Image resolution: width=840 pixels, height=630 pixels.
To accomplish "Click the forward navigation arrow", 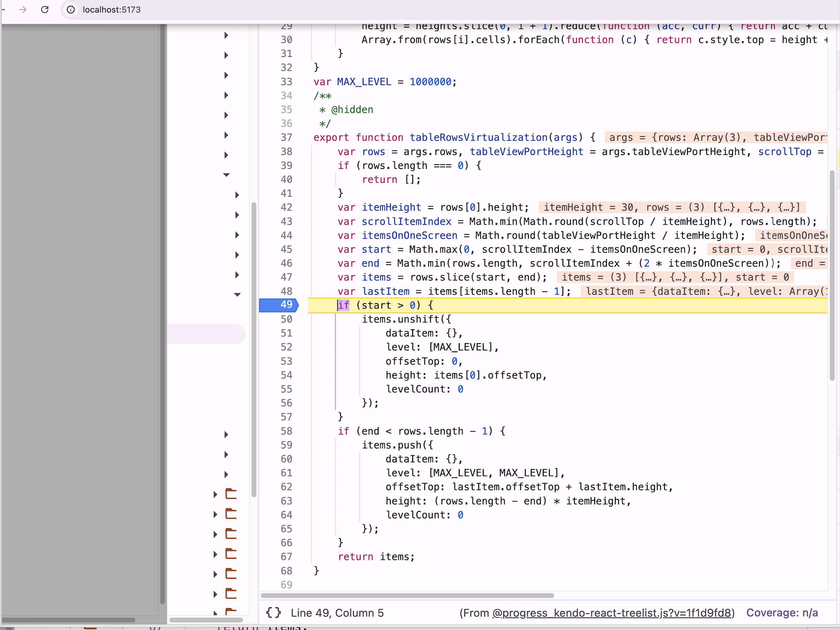I will click(x=23, y=10).
